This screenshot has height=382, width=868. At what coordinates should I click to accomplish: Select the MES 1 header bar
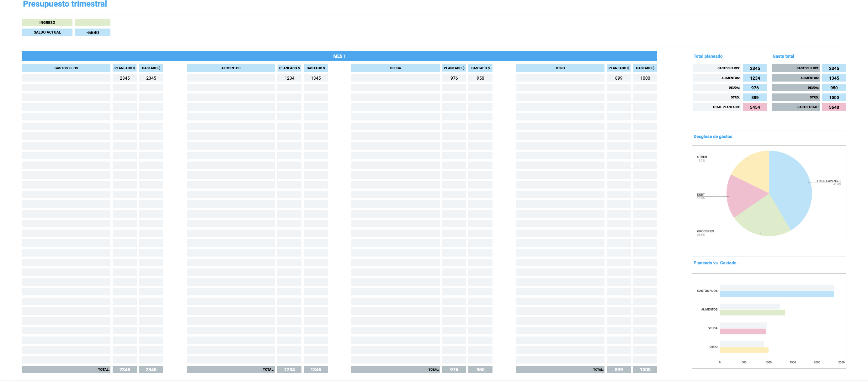(339, 56)
